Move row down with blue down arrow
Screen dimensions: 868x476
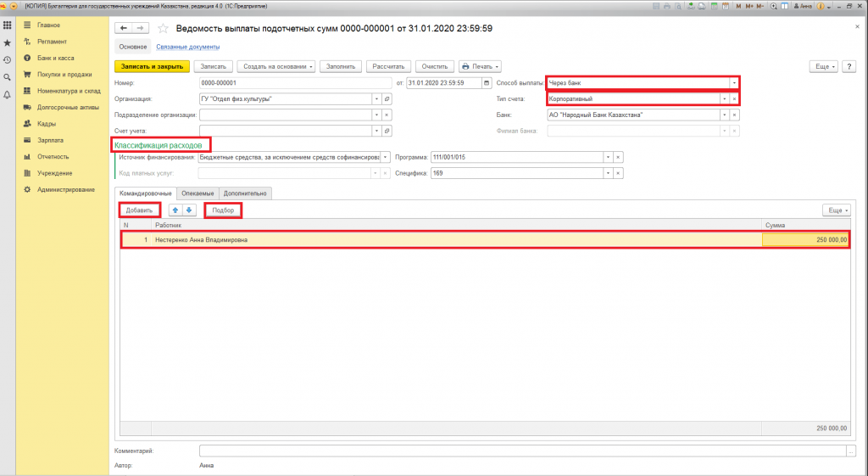coord(189,210)
